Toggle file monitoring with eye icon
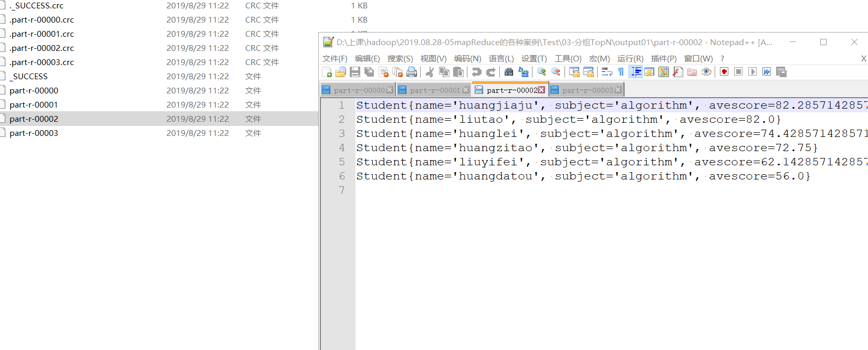Viewport: 868px width, 350px height. [706, 72]
